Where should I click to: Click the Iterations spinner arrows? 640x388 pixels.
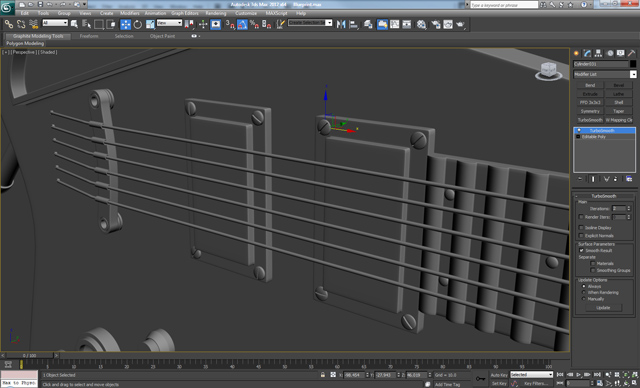(629, 208)
